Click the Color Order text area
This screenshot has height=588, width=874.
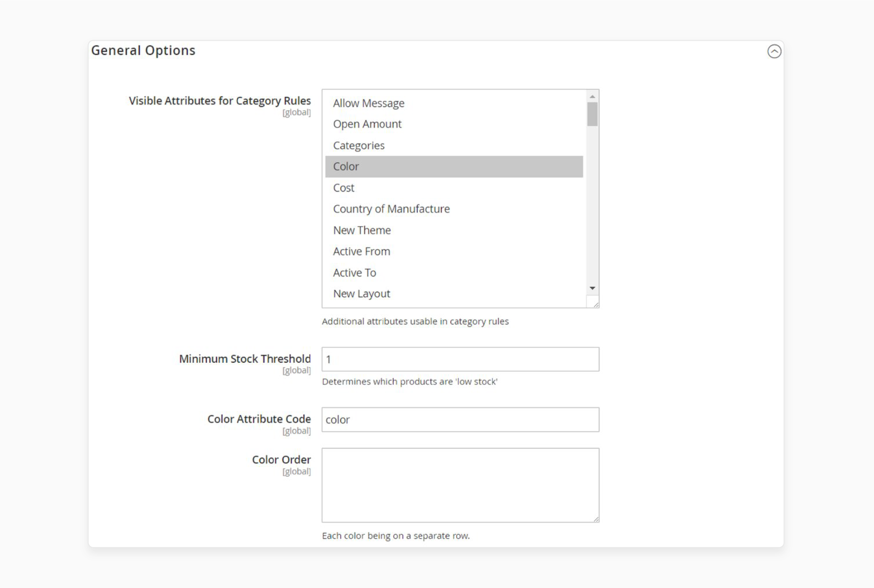tap(460, 485)
